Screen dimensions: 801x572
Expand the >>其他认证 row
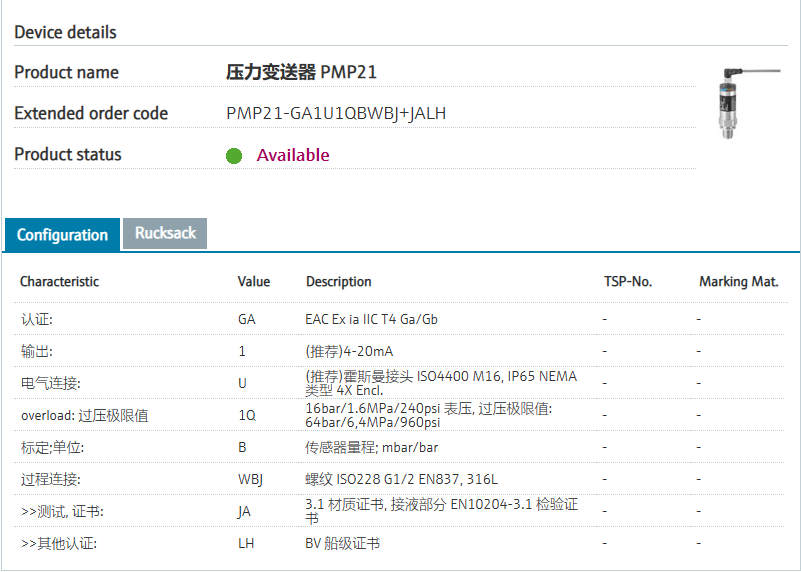pyautogui.click(x=59, y=543)
